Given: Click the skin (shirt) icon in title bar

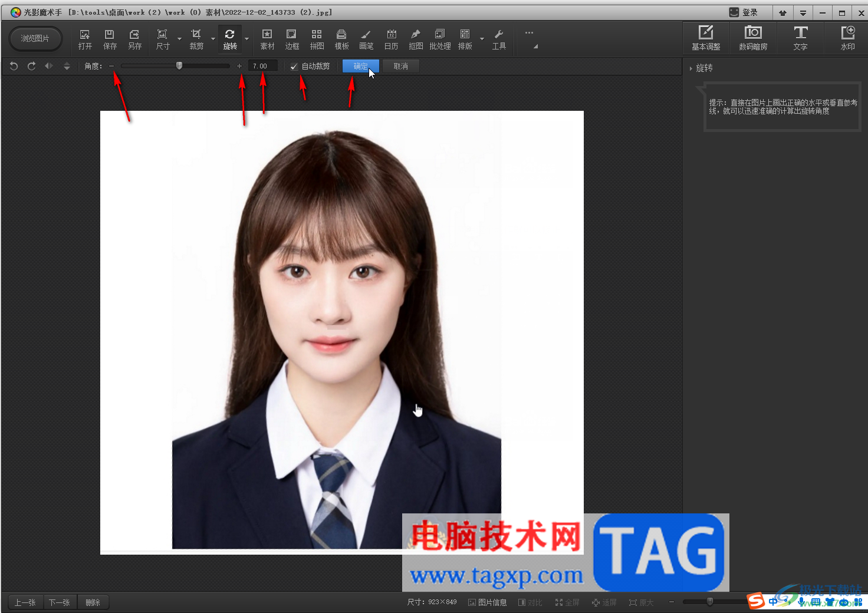Looking at the screenshot, I should pyautogui.click(x=782, y=13).
